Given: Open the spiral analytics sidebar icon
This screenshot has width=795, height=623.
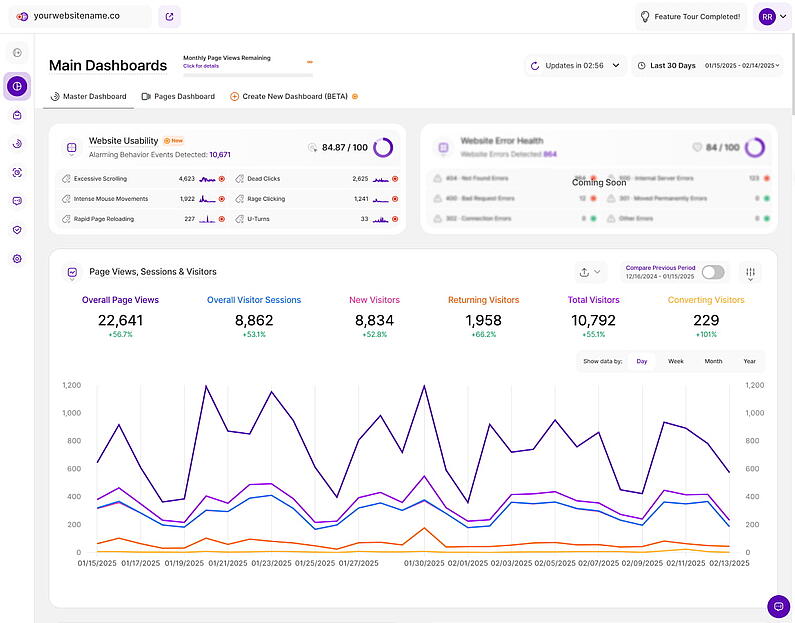Looking at the screenshot, I should (17, 144).
